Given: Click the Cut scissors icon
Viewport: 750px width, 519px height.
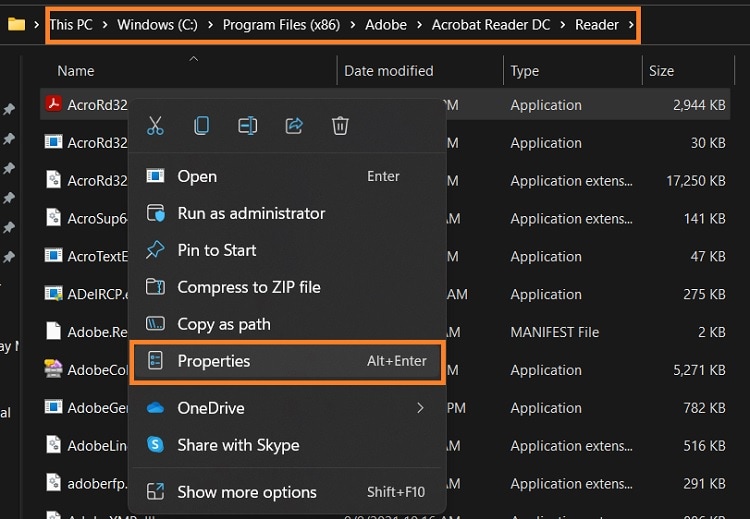Looking at the screenshot, I should click(x=155, y=126).
